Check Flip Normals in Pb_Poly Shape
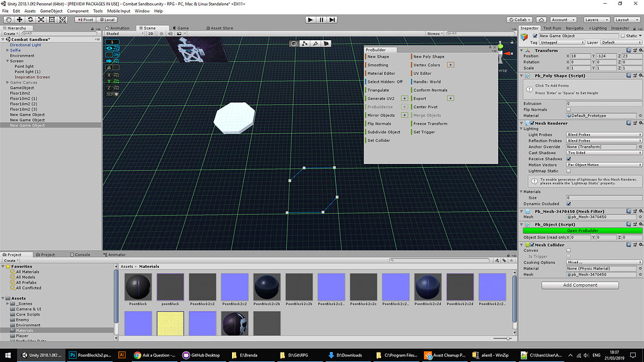 pyautogui.click(x=569, y=109)
